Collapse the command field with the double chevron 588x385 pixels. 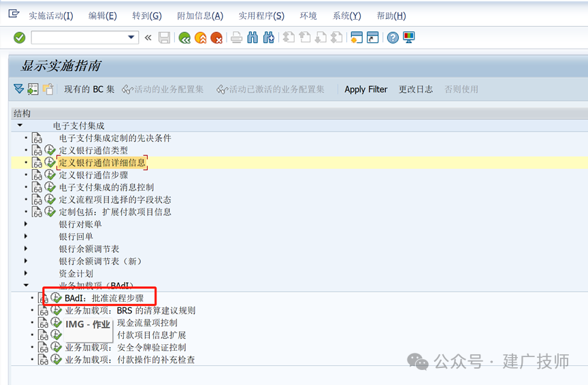(148, 37)
